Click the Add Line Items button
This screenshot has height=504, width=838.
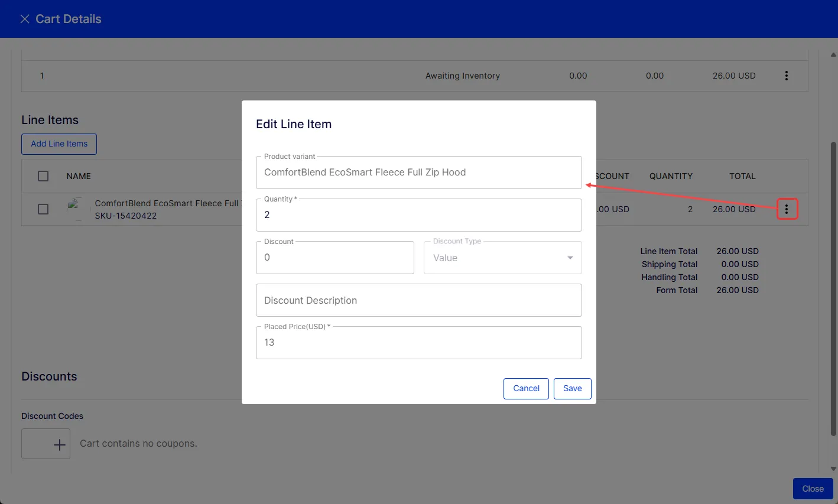pyautogui.click(x=59, y=144)
